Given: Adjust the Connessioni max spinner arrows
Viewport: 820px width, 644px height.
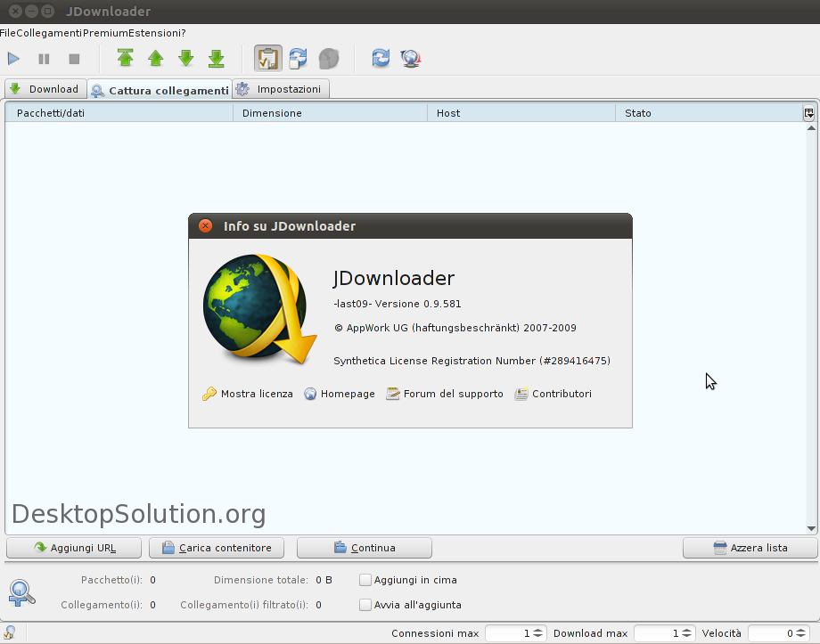Looking at the screenshot, I should point(539,633).
